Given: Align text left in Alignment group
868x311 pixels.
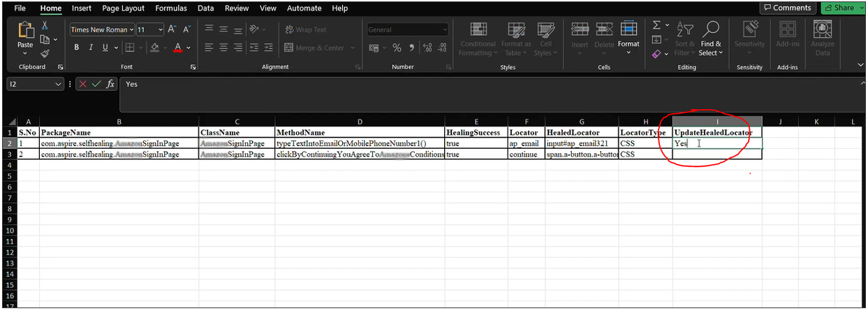Looking at the screenshot, I should click(x=209, y=48).
